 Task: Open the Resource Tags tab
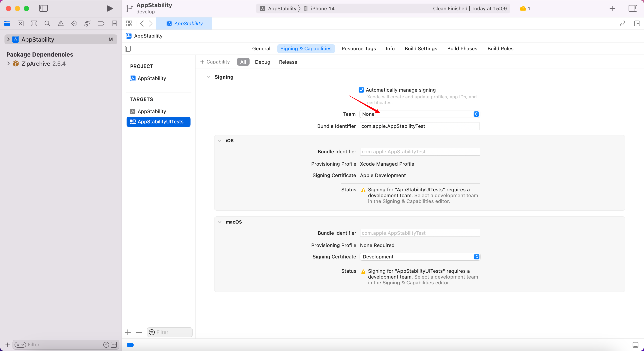[x=358, y=49]
